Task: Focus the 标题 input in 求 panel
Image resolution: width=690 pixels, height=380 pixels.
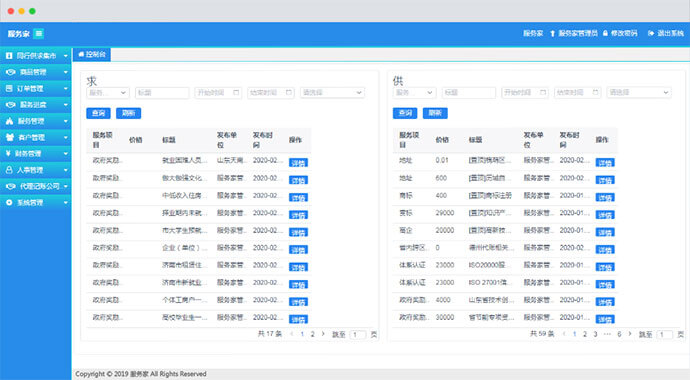Action: 162,93
